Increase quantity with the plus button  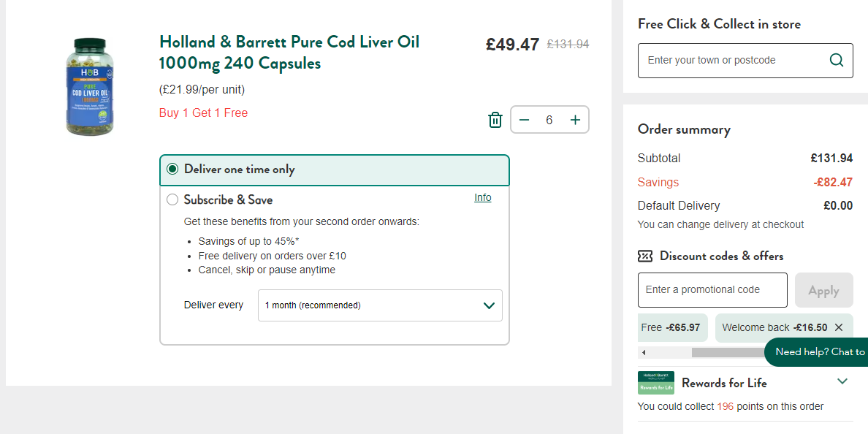575,120
